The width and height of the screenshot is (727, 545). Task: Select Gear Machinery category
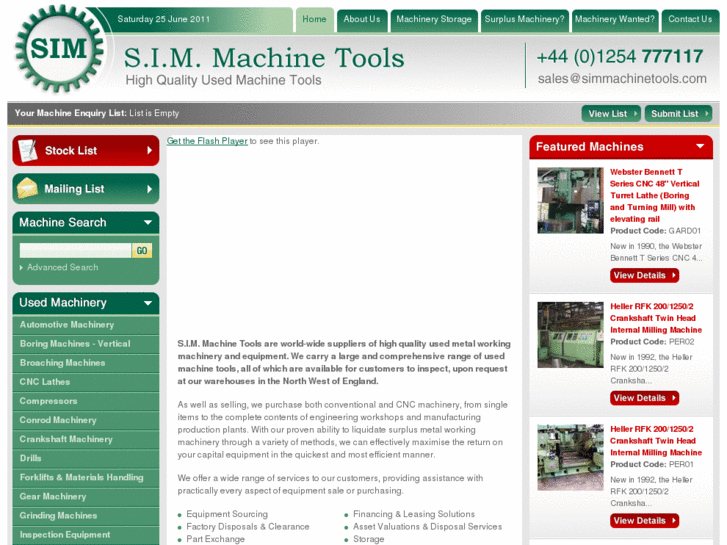[x=86, y=496]
